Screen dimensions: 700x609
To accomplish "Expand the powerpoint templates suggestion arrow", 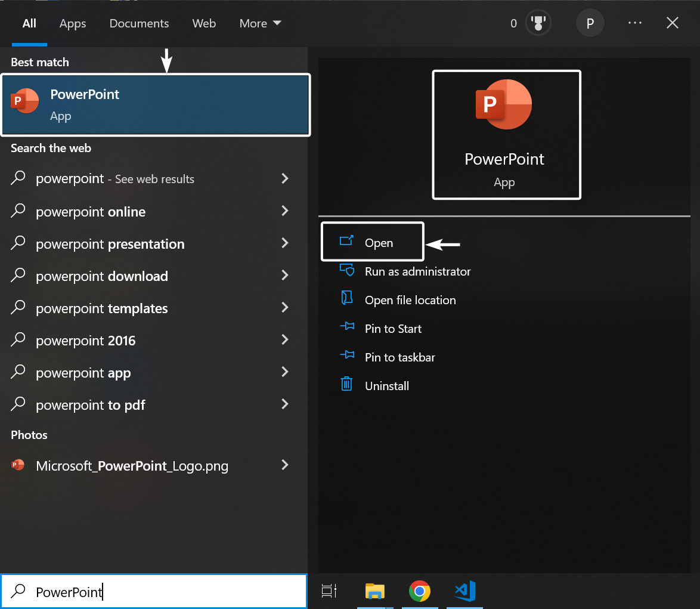I will tap(284, 308).
